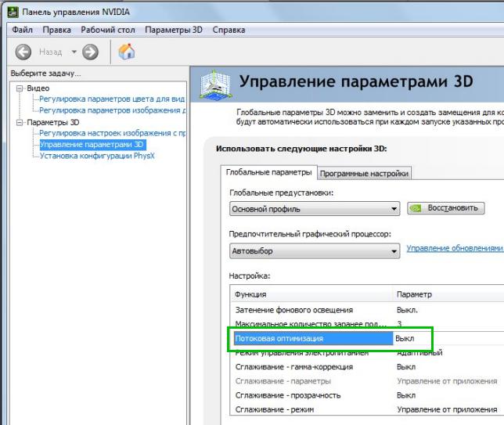Select the Сглаживание - режим row
504x425 pixels.
367,409
